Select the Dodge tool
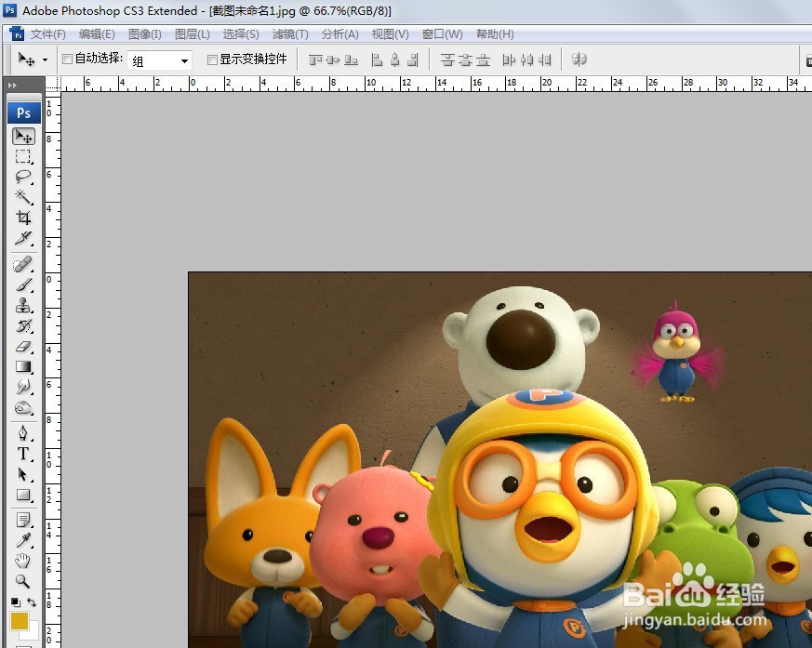Image resolution: width=812 pixels, height=648 pixels. [x=24, y=387]
